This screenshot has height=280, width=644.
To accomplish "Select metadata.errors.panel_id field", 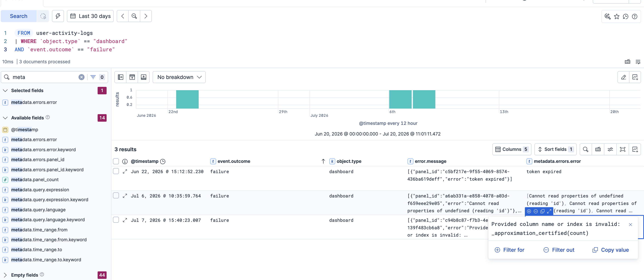I will (38, 160).
